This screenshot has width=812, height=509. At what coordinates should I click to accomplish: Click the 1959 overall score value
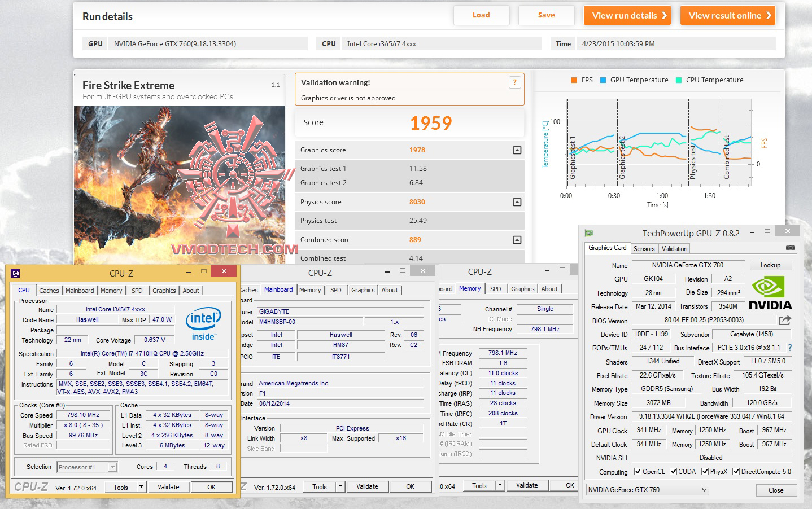coord(431,123)
